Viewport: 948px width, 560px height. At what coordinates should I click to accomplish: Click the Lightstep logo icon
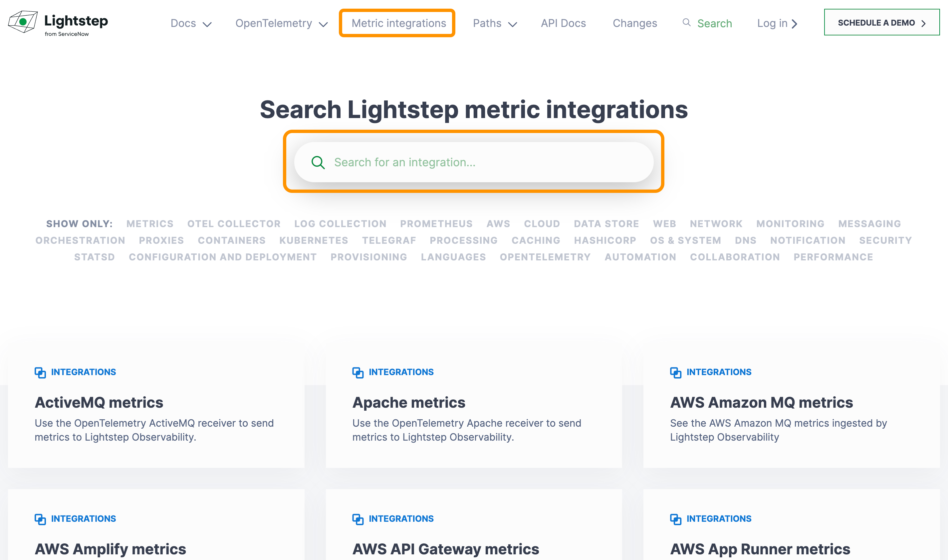(23, 22)
